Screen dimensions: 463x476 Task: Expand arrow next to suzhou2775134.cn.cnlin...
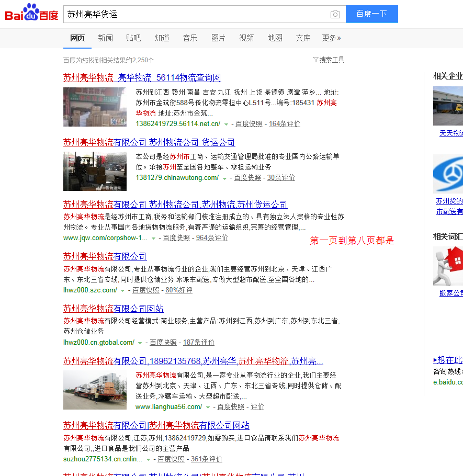148,460
